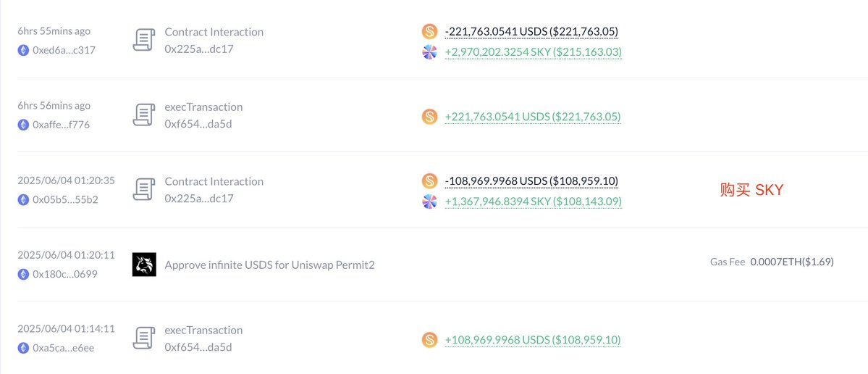The width and height of the screenshot is (868, 374).
Task: Click Ethereum icon beside 0xa5ca...e6ee
Action: pyautogui.click(x=23, y=348)
